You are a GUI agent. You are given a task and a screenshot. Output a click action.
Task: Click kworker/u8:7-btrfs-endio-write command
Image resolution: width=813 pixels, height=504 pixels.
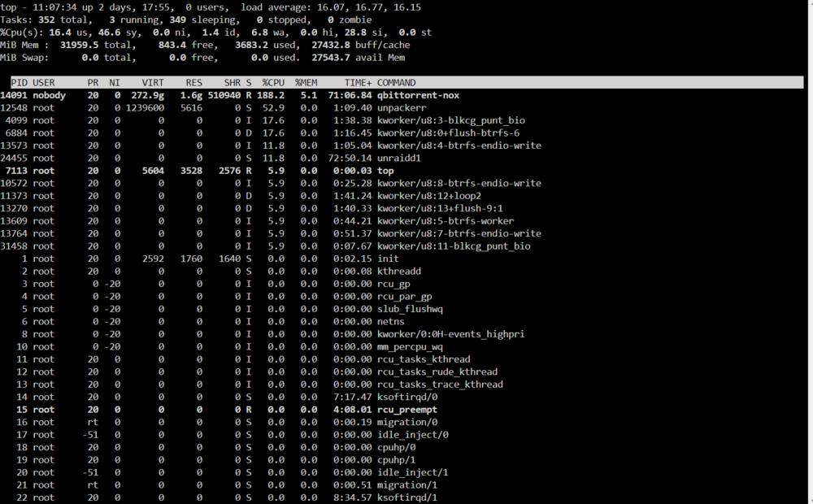tap(459, 233)
